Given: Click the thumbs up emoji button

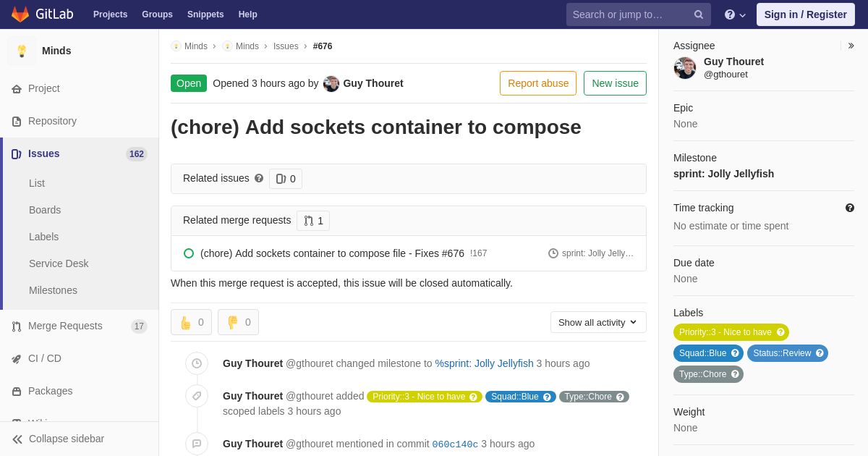Looking at the screenshot, I should pos(191,322).
